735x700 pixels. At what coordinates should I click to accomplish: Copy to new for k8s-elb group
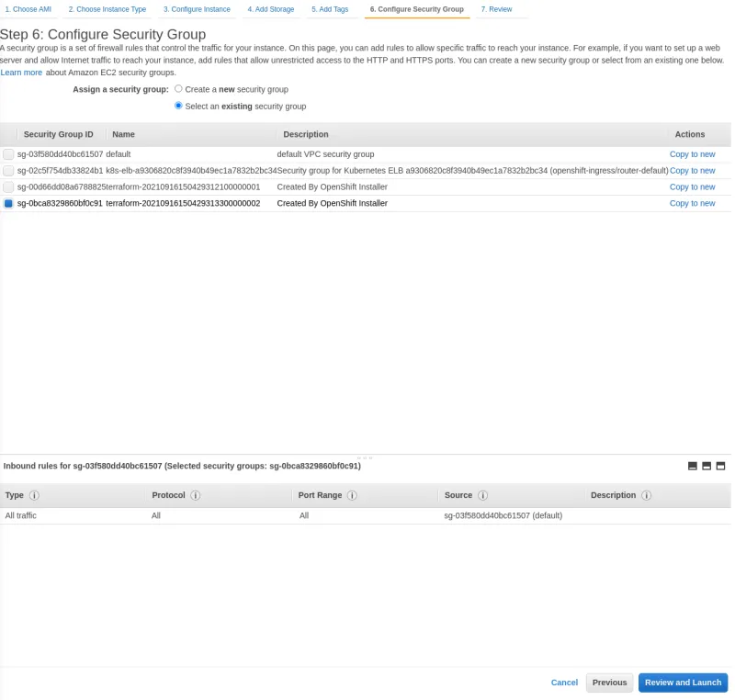pos(693,171)
